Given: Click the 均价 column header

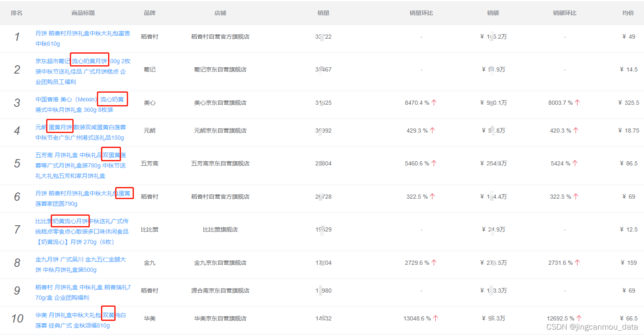Looking at the screenshot, I should (628, 13).
